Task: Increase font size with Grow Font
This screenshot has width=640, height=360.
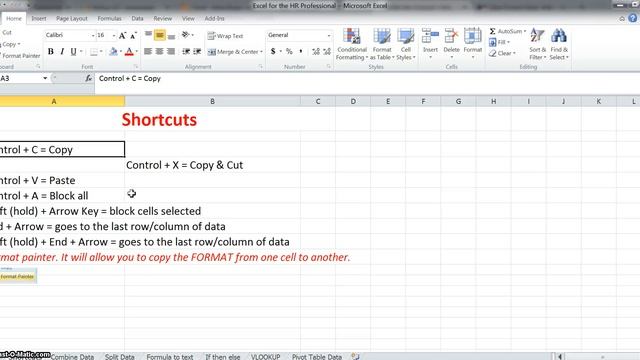Action: (122, 36)
